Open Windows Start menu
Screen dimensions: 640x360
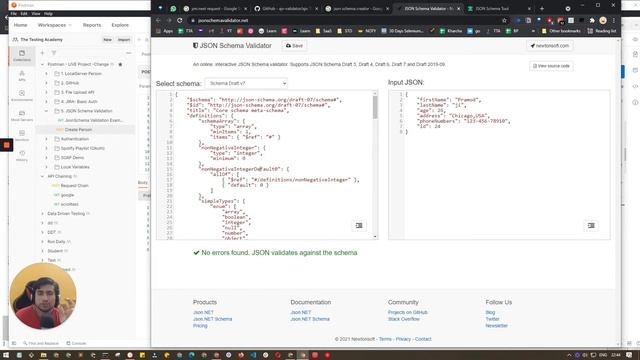pyautogui.click(x=6, y=355)
